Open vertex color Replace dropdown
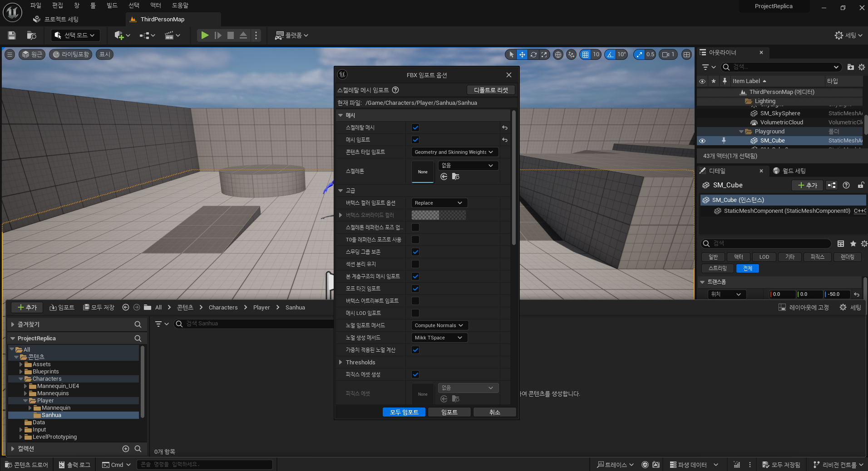868x471 pixels. coord(439,203)
